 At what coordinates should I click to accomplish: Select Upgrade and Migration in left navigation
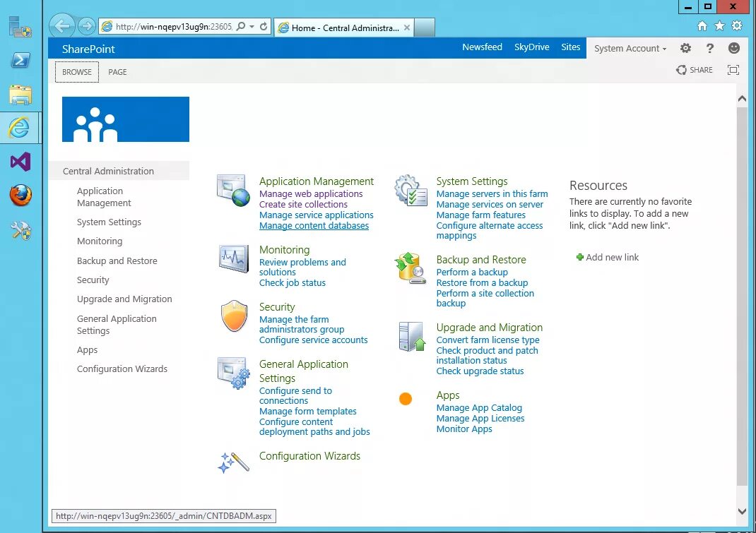(124, 299)
